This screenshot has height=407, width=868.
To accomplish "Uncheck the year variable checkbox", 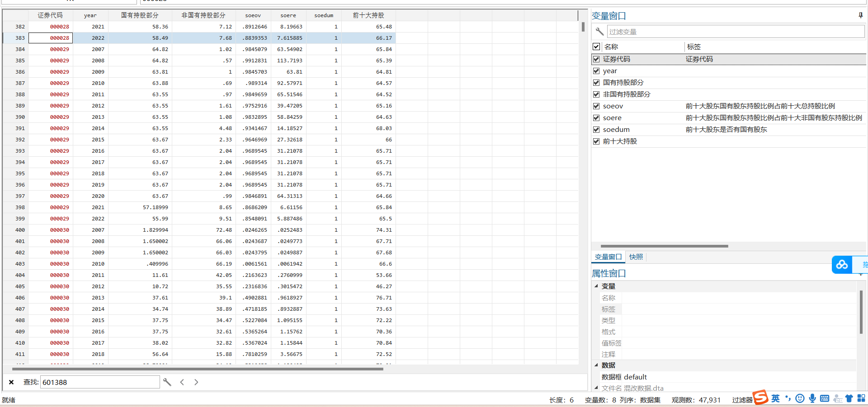I will 596,71.
